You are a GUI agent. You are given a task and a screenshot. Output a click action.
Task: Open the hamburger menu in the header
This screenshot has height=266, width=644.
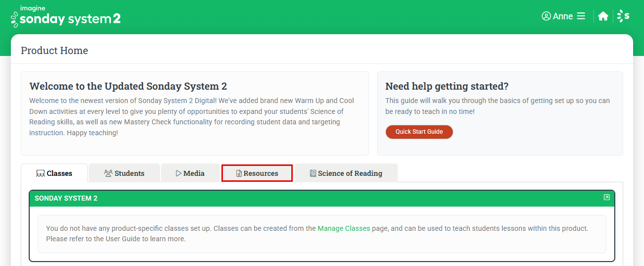pos(582,16)
